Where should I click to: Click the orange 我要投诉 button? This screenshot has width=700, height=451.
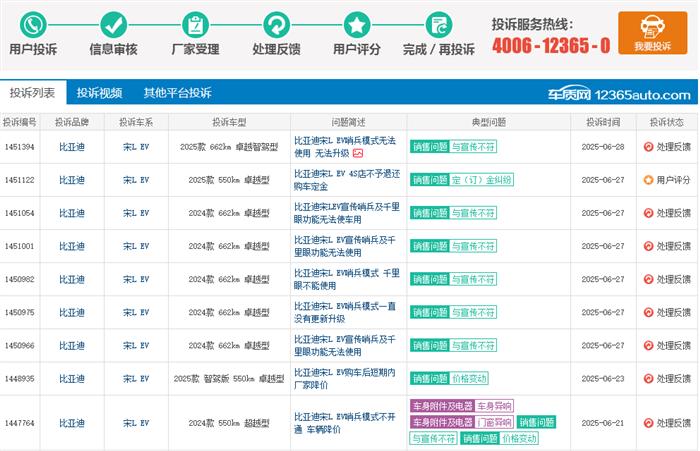[652, 33]
